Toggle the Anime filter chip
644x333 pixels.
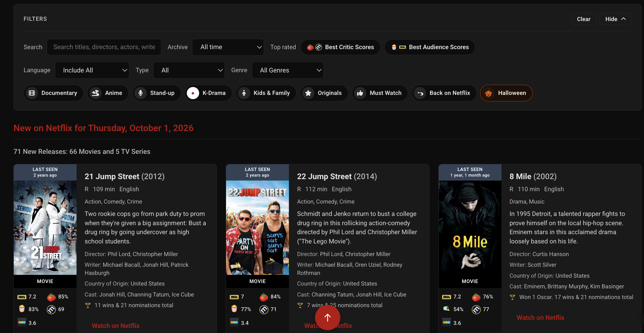pos(108,93)
